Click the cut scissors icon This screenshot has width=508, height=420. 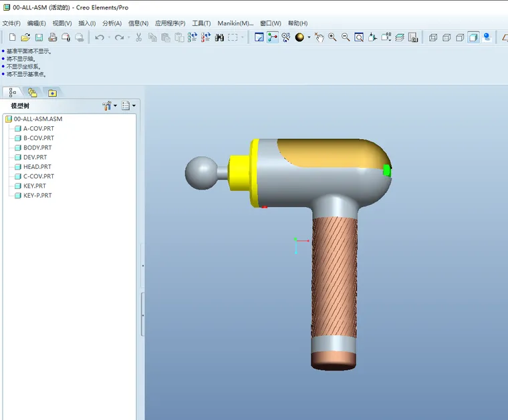138,37
